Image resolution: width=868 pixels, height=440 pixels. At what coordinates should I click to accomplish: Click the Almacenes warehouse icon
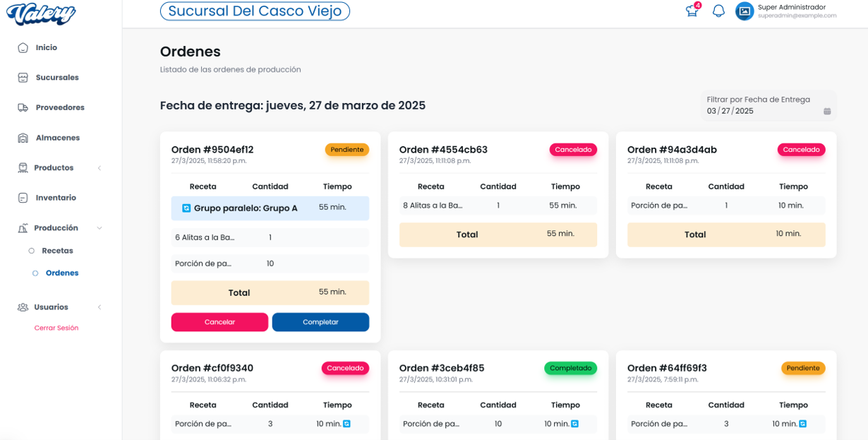[23, 138]
